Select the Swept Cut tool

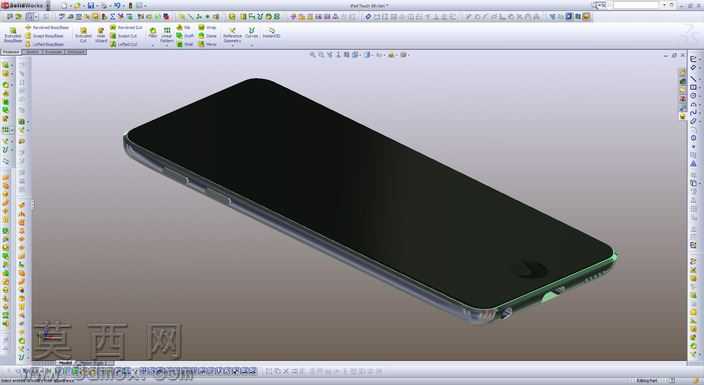[x=123, y=36]
